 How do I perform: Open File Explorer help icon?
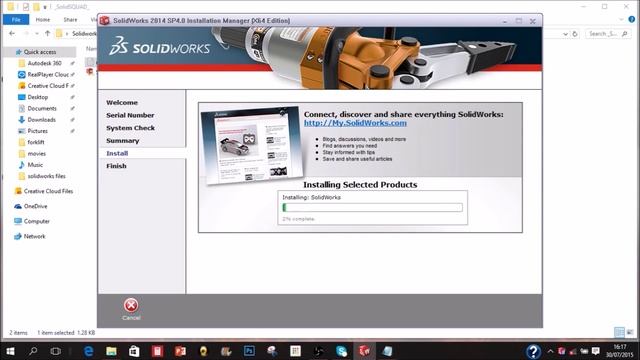[631, 19]
